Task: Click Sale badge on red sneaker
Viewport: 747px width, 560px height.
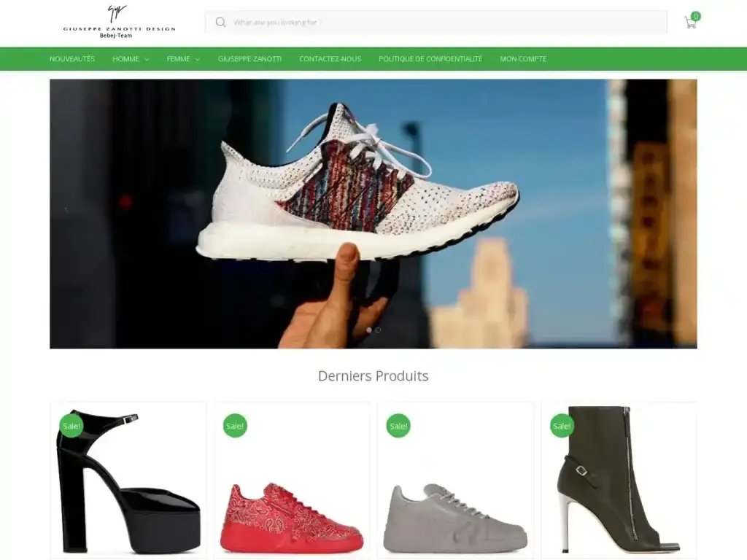Action: 235,425
